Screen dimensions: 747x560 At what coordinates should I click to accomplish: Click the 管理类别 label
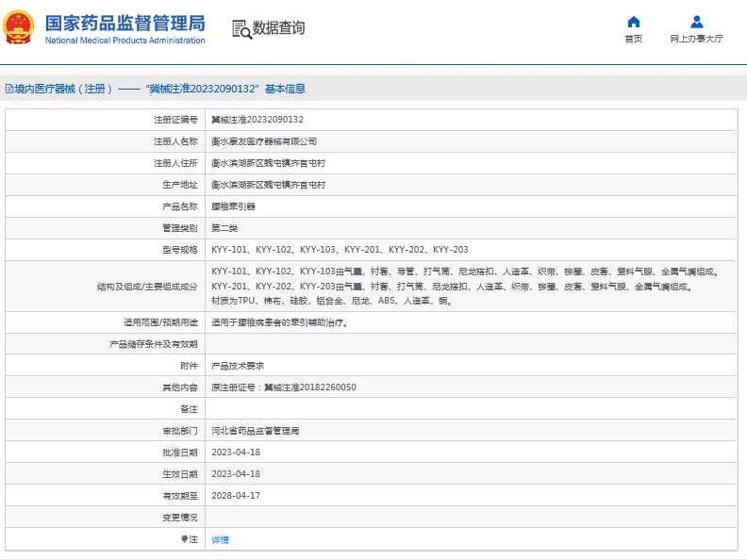click(x=179, y=228)
